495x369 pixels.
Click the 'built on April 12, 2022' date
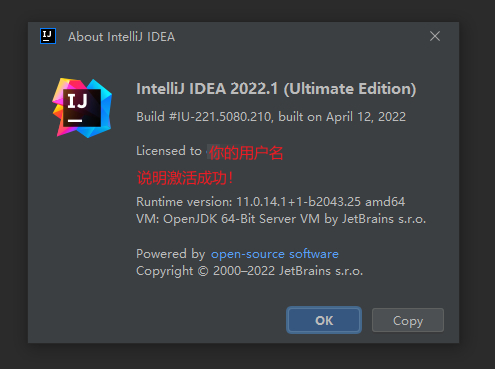coord(342,117)
